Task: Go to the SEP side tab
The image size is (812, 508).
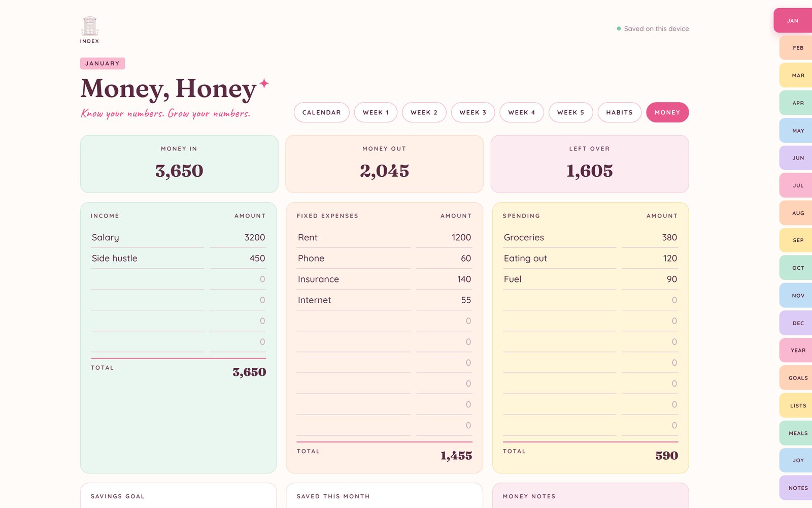Action: 796,240
